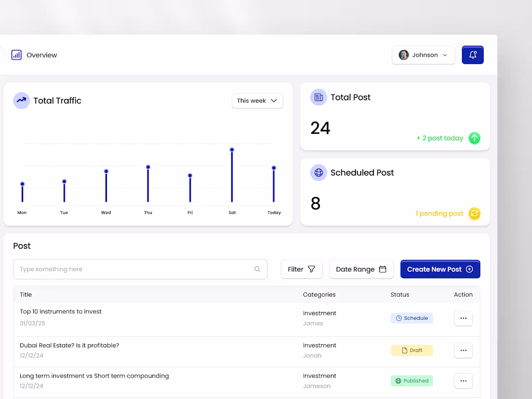Click the yellow pending post refresh icon
The width and height of the screenshot is (532, 399).
[x=474, y=213]
